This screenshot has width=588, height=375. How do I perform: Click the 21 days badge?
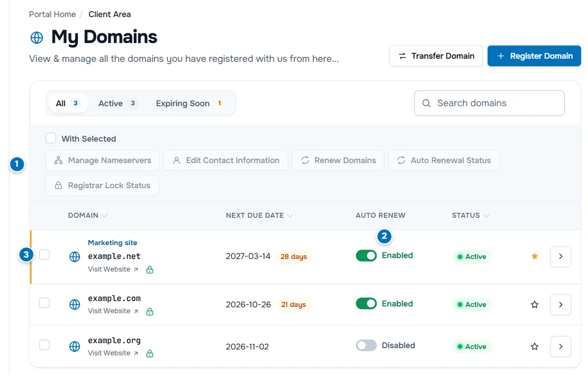(294, 304)
